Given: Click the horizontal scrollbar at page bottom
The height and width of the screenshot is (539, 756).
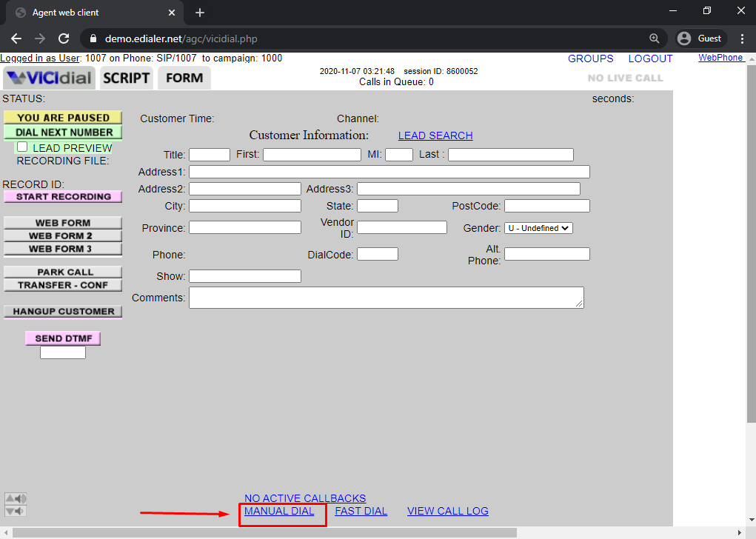Looking at the screenshot, I should point(264,533).
